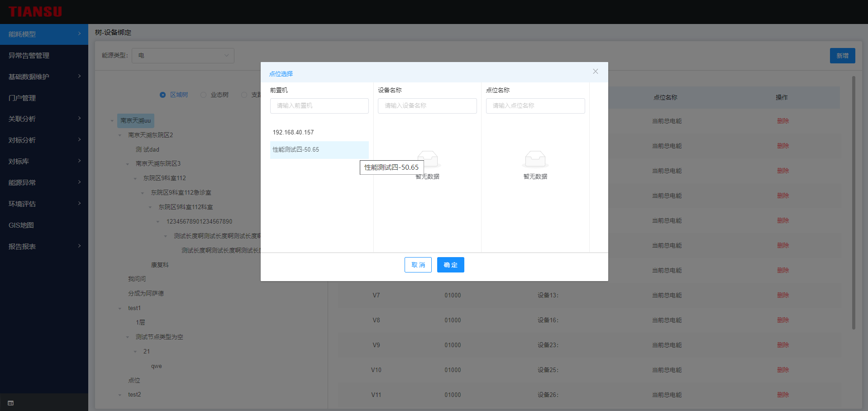The height and width of the screenshot is (411, 868).
Task: Collapse the 东院区9科室112科室 node
Action: click(150, 207)
